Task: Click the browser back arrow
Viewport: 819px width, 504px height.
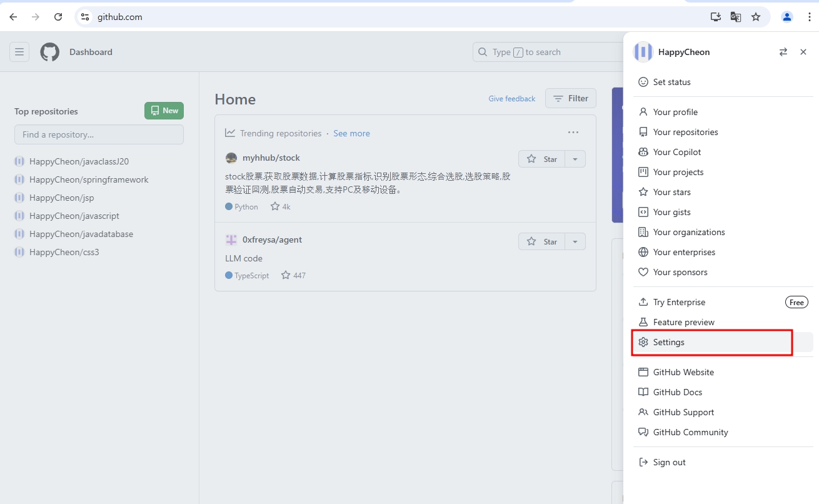Action: pyautogui.click(x=13, y=17)
